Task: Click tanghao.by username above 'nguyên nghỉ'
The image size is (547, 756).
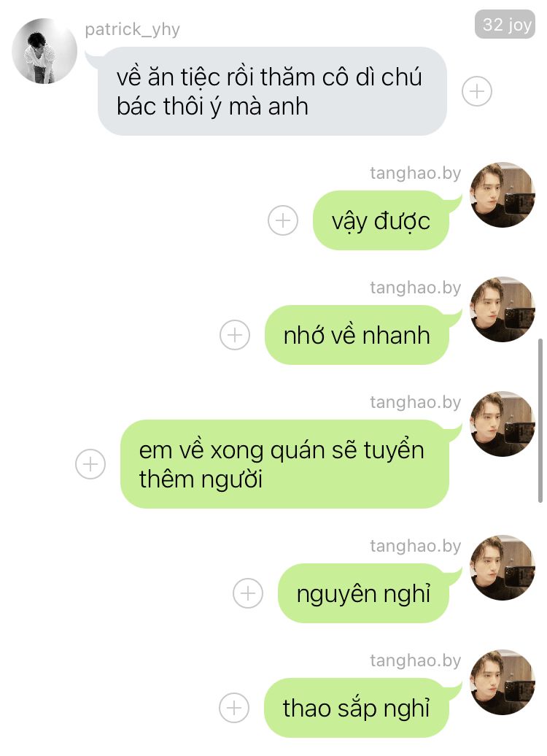Action: [x=416, y=547]
